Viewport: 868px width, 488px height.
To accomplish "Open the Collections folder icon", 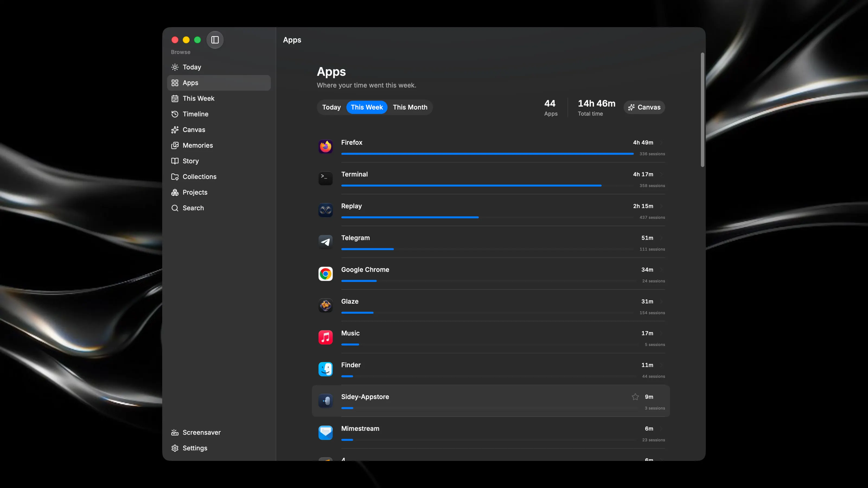I will (x=174, y=177).
